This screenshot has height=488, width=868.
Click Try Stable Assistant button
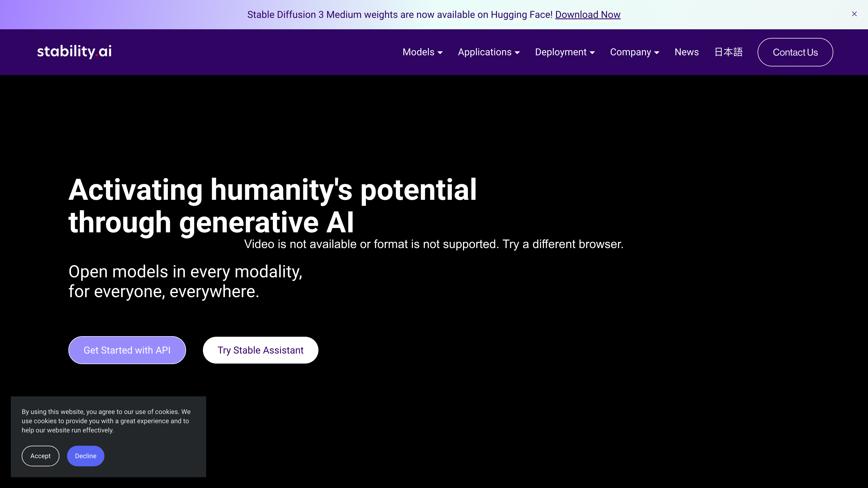click(x=260, y=350)
